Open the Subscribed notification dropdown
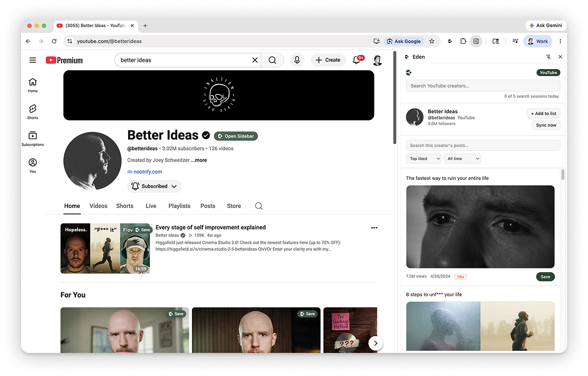The height and width of the screenshot is (376, 588). [154, 186]
